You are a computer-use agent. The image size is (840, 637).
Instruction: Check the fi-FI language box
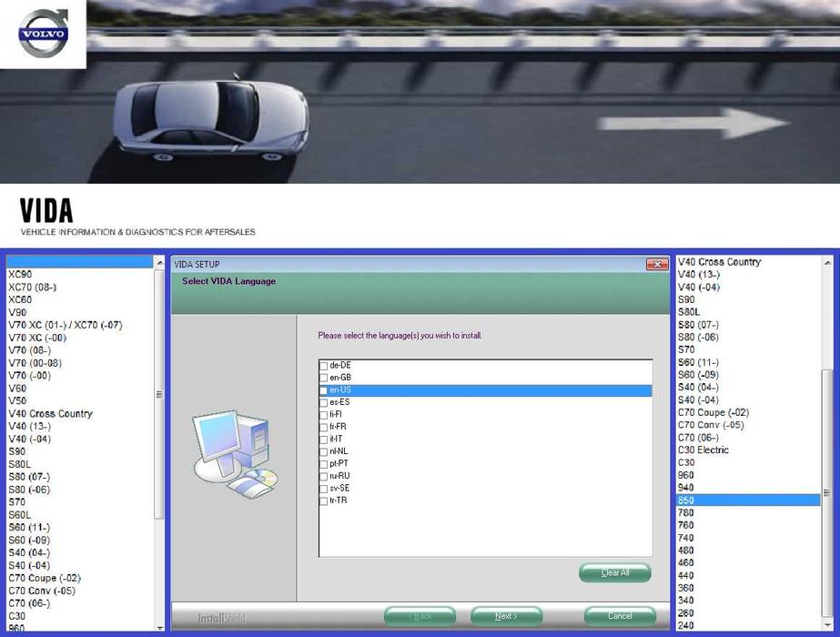(324, 415)
